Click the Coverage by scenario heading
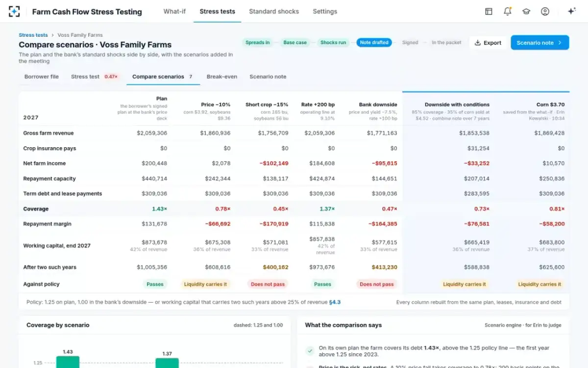Viewport: 588px width, 368px height. point(58,325)
